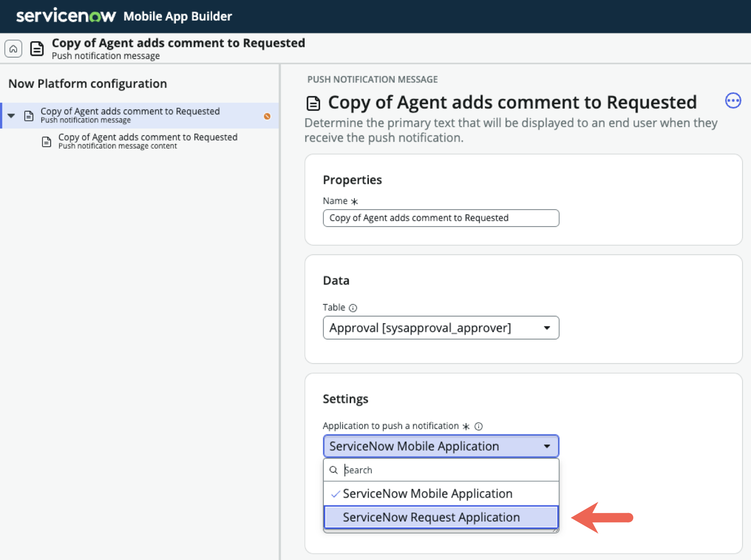Viewport: 751px width, 560px height.
Task: Click the Name field label
Action: pyautogui.click(x=335, y=201)
